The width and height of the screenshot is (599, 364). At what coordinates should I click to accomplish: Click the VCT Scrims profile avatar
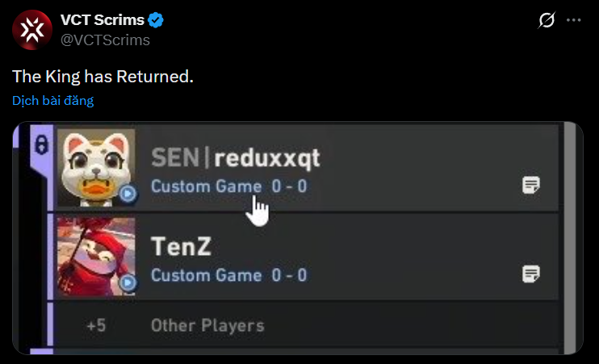(x=31, y=31)
